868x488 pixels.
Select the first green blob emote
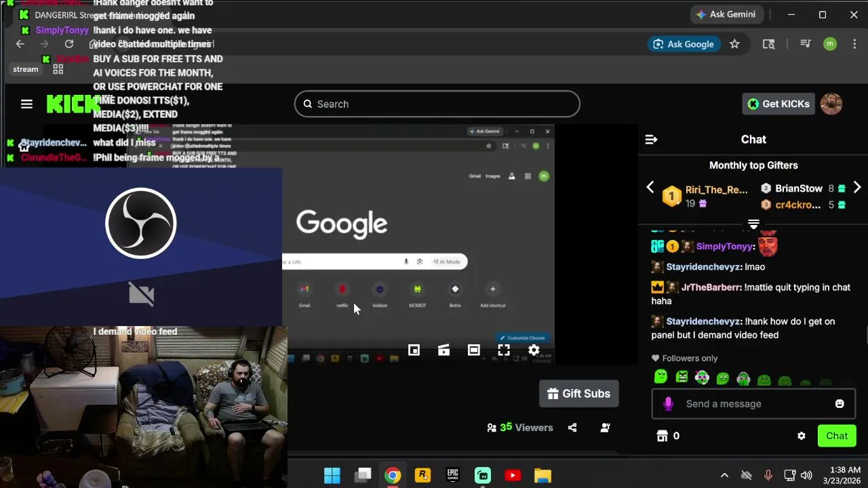660,377
